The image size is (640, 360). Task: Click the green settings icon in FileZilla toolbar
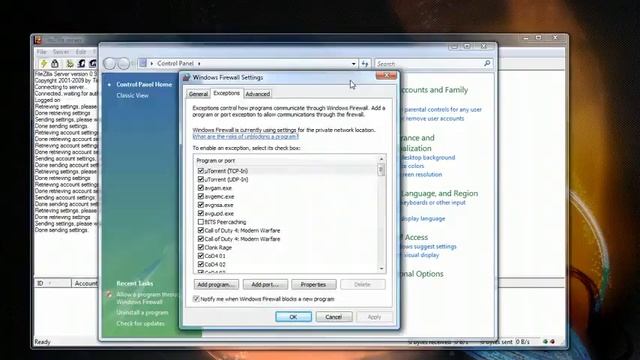pyautogui.click(x=70, y=63)
